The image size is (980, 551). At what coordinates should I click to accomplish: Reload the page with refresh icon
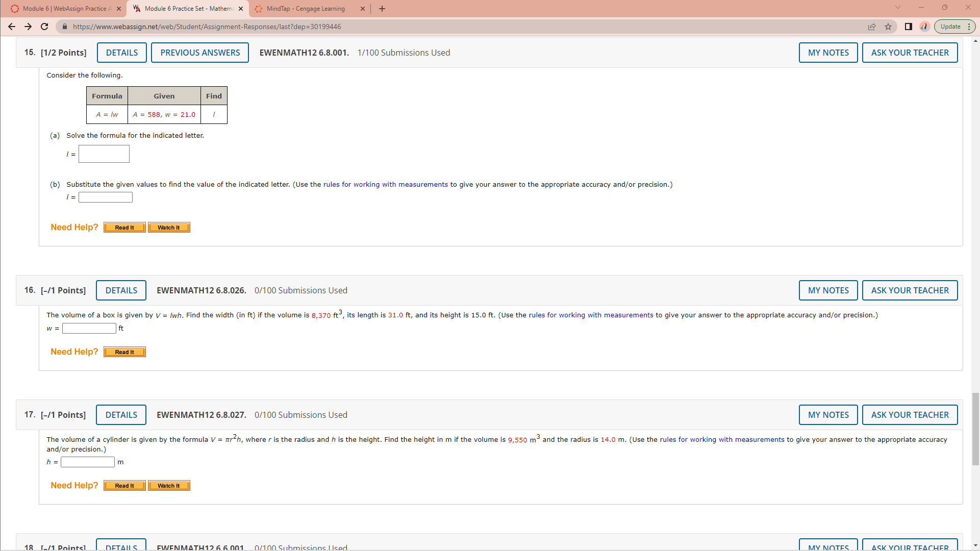[x=44, y=27]
